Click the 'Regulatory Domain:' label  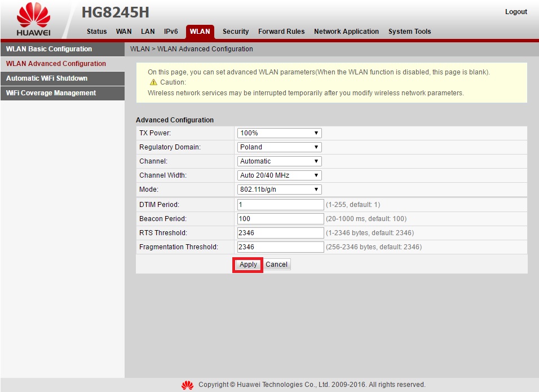coord(170,147)
